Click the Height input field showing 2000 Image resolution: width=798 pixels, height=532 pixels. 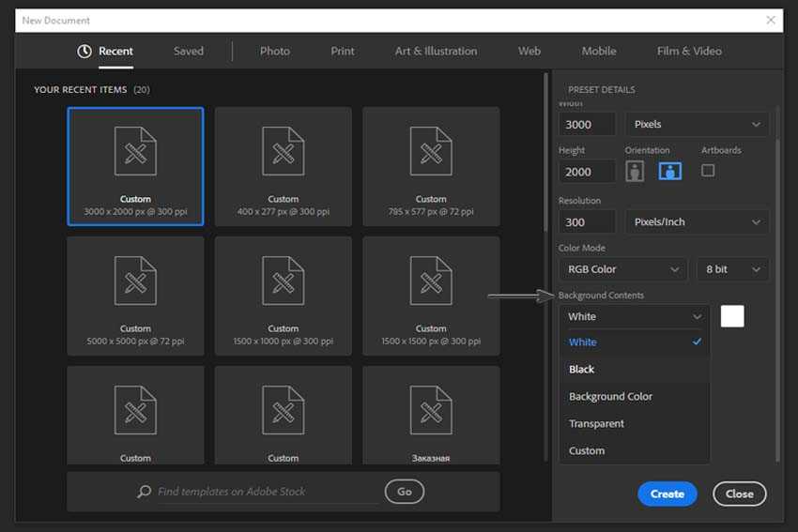point(587,171)
